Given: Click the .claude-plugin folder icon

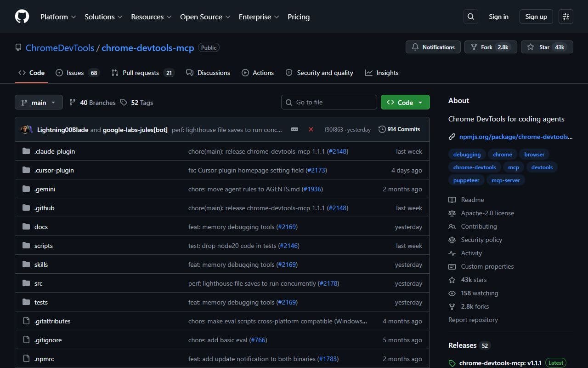Looking at the screenshot, I should (26, 151).
